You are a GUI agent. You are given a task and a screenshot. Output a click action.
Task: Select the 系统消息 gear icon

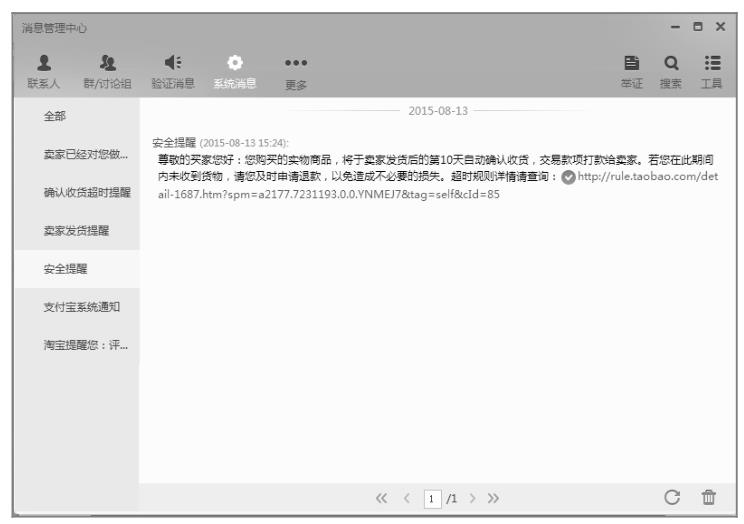coord(235,62)
